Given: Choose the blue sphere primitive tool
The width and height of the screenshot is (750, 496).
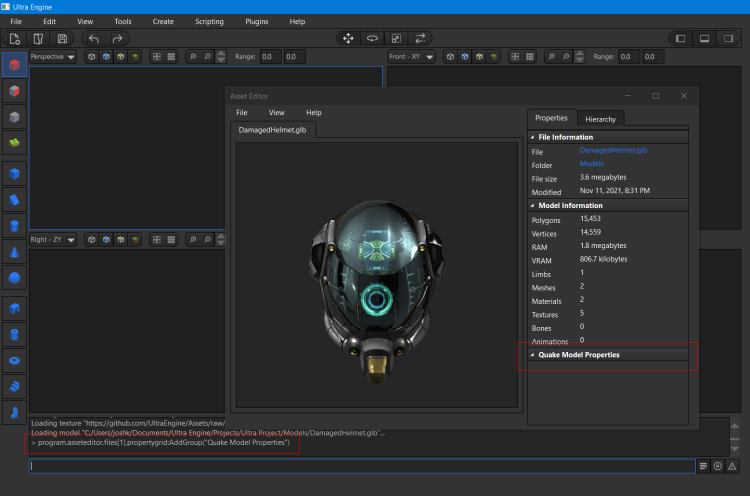Looking at the screenshot, I should (x=15, y=277).
